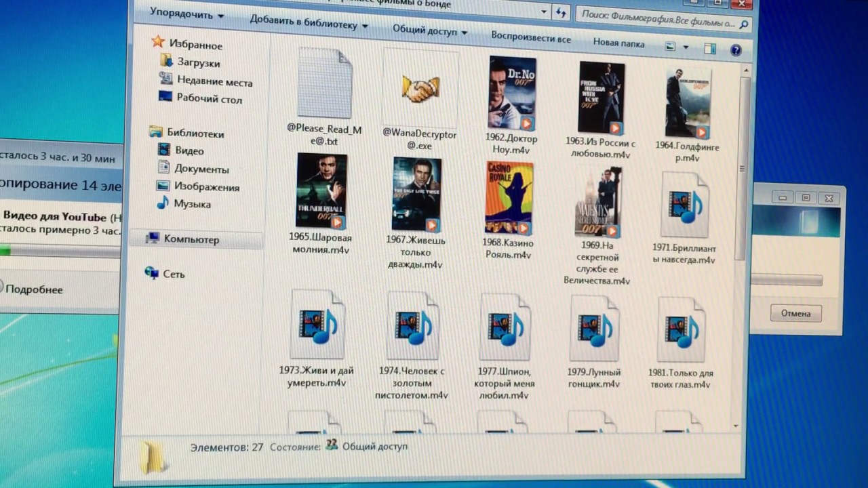Select the 1969.На секретной службе ее Величества.m4v thumbnail
868x488 pixels.
tap(598, 201)
